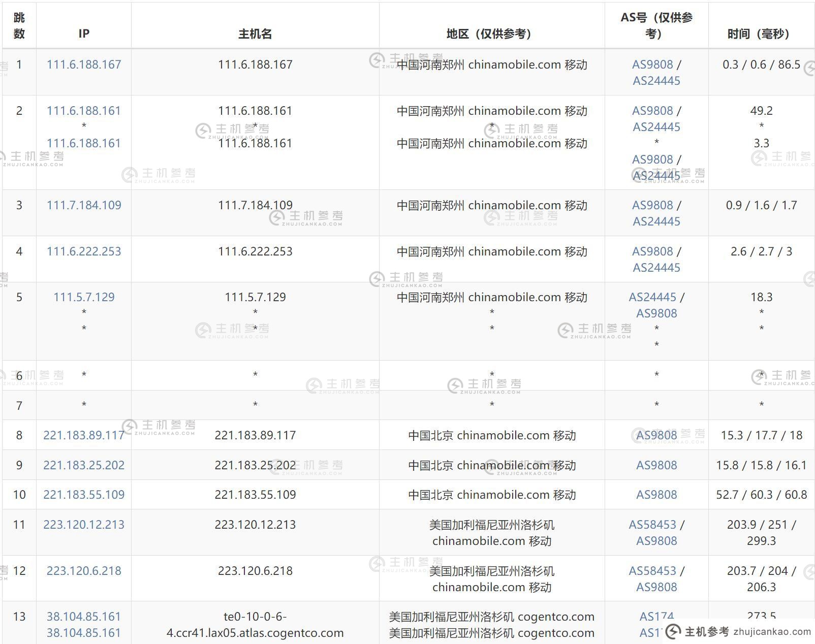Select hop number 7 cell
This screenshot has width=815, height=644.
[x=19, y=405]
